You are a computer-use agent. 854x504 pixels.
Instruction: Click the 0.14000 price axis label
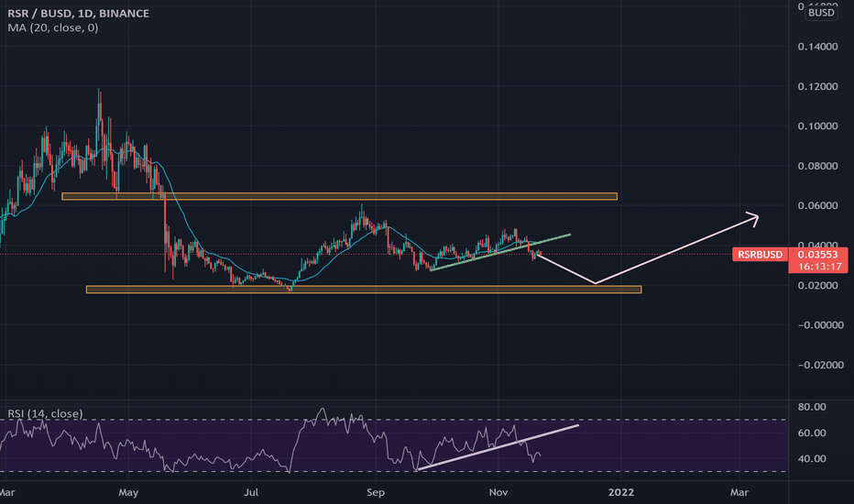point(817,47)
